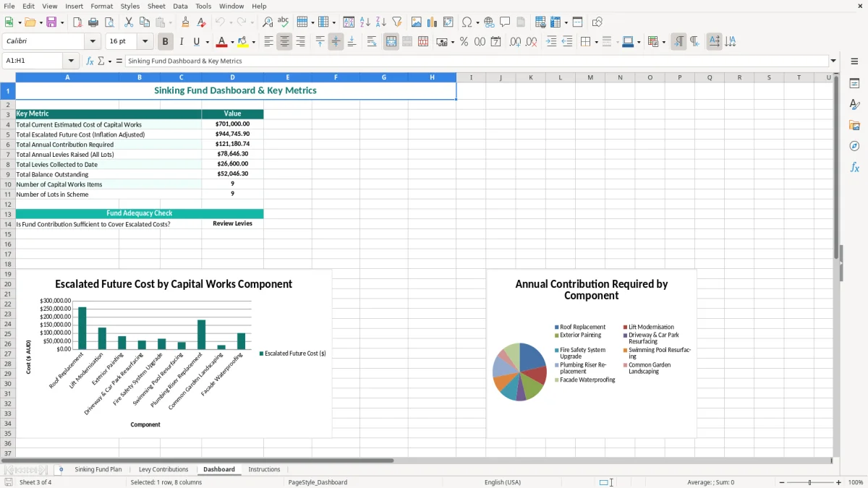Insert a comment
This screenshot has width=868, height=488.
click(x=505, y=22)
